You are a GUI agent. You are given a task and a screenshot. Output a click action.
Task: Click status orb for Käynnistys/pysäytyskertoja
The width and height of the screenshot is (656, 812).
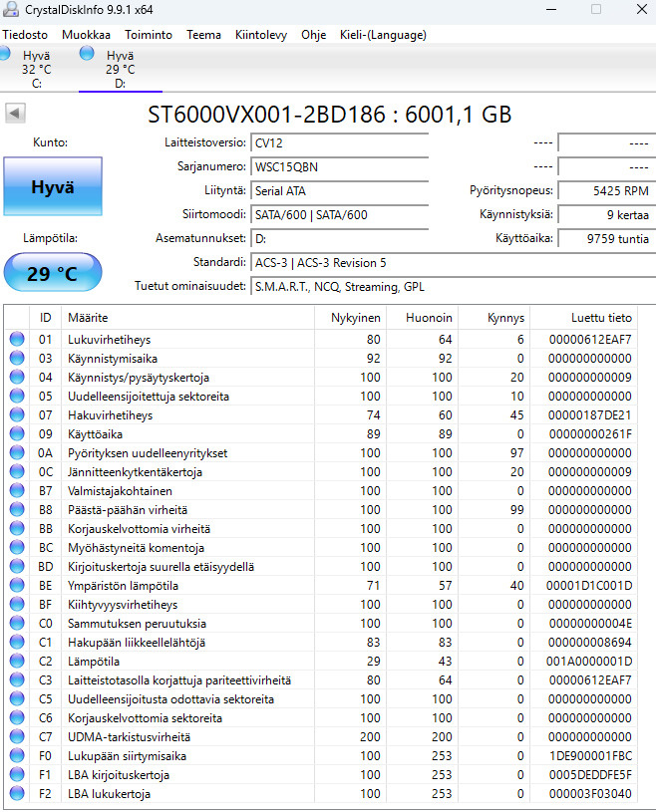(17, 377)
